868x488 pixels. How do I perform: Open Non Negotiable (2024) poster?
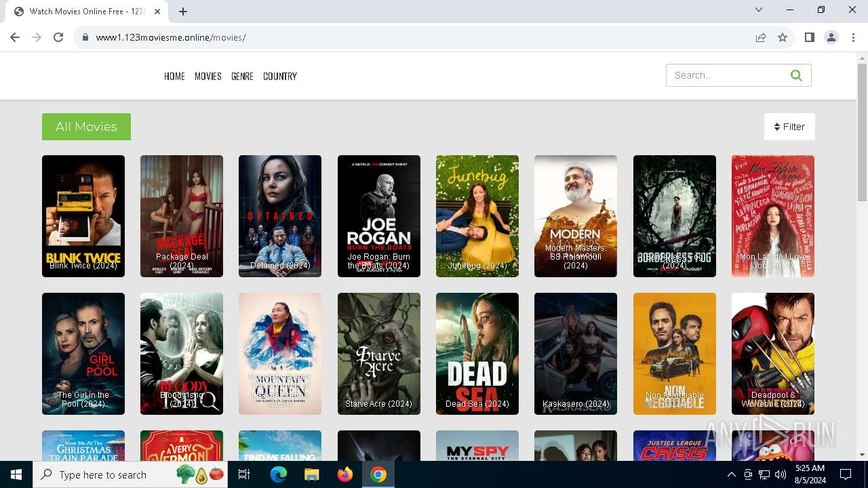[x=675, y=354]
